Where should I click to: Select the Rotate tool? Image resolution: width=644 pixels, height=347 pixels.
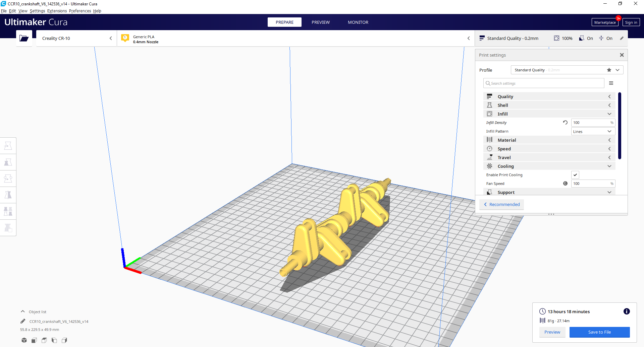point(8,178)
